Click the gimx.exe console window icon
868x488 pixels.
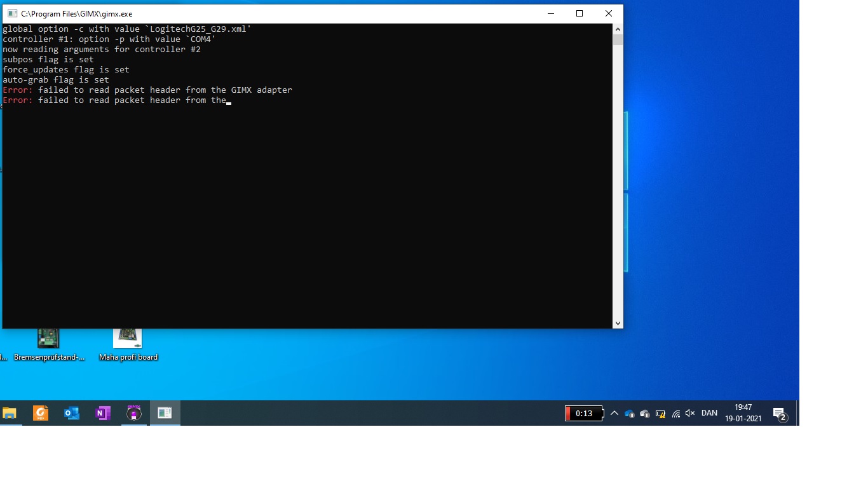pos(12,13)
